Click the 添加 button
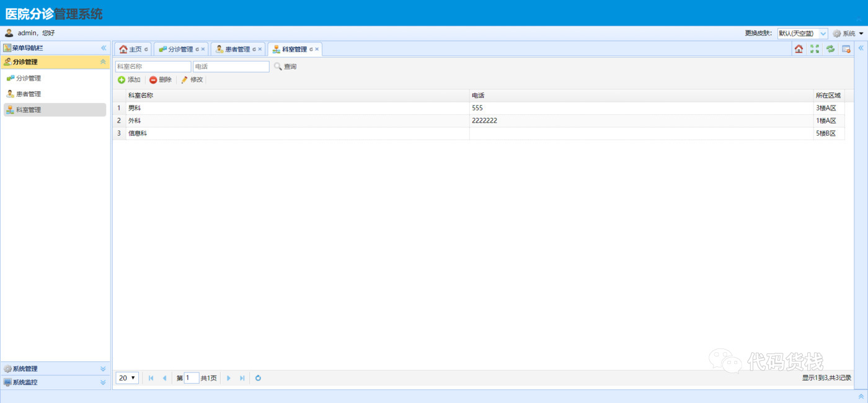Screen dimensions: 868x403 click(x=129, y=79)
